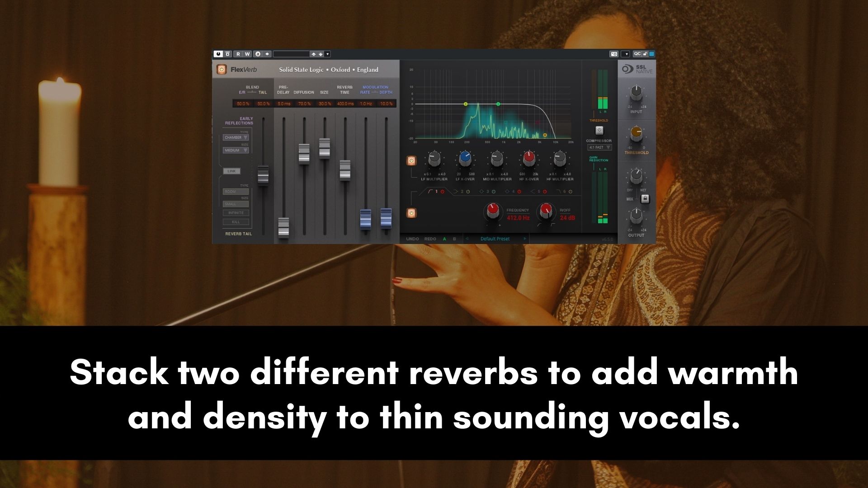Click the Dry/Wet Mix knob
The height and width of the screenshot is (488, 868).
636,176
